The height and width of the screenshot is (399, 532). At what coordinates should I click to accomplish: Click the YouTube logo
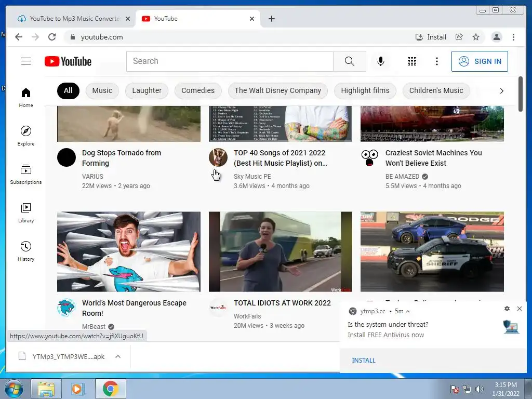68,61
